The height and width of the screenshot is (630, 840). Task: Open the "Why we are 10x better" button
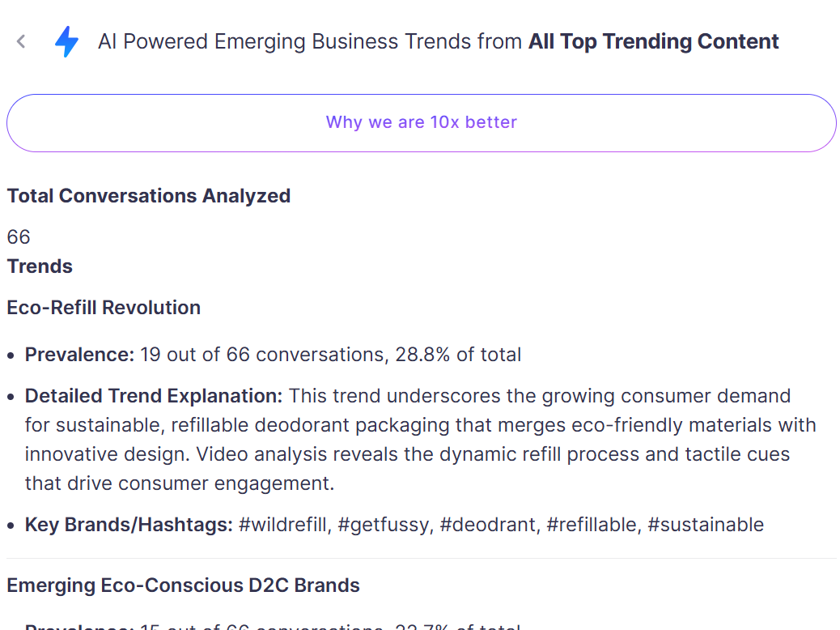click(x=421, y=123)
